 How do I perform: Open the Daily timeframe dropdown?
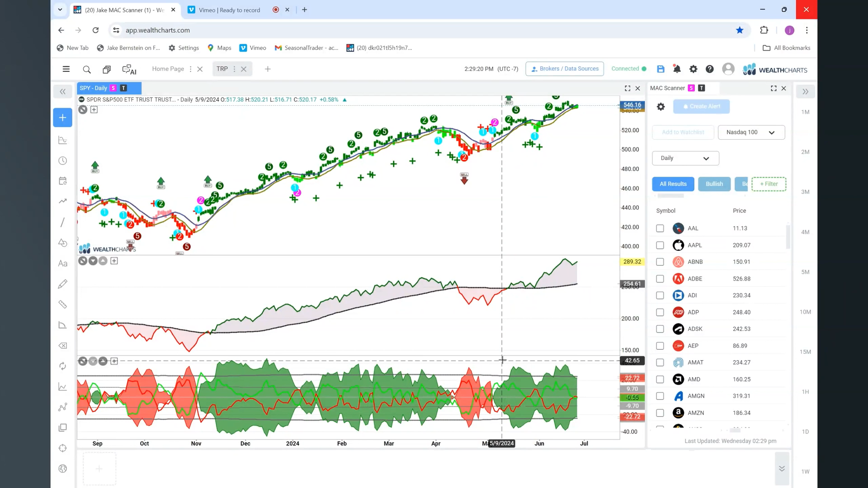[x=685, y=158]
